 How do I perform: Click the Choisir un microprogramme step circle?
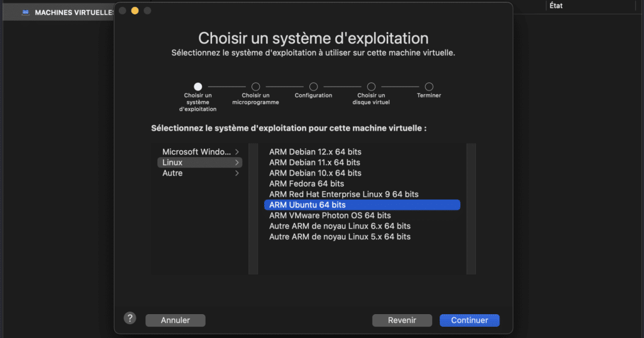pos(255,87)
